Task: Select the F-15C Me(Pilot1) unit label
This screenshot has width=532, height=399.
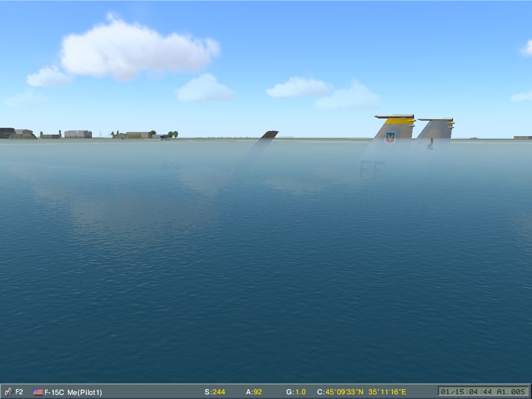Action: click(x=73, y=392)
